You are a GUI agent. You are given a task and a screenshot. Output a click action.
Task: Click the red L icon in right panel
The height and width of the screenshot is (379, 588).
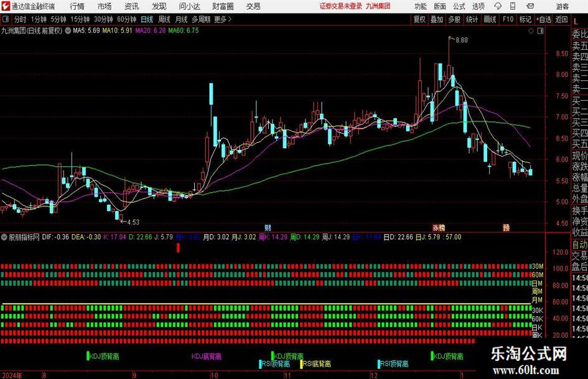pos(576,22)
